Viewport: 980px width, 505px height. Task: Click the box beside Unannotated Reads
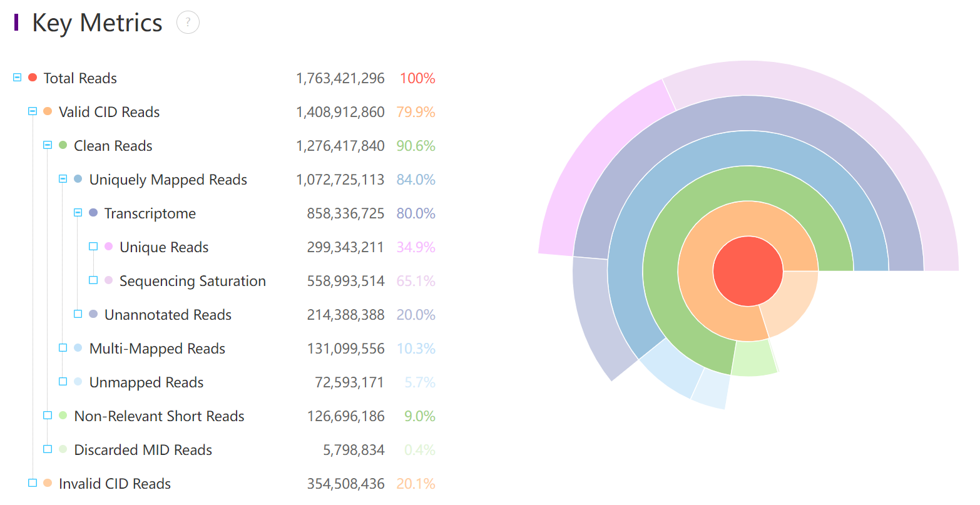pos(78,314)
